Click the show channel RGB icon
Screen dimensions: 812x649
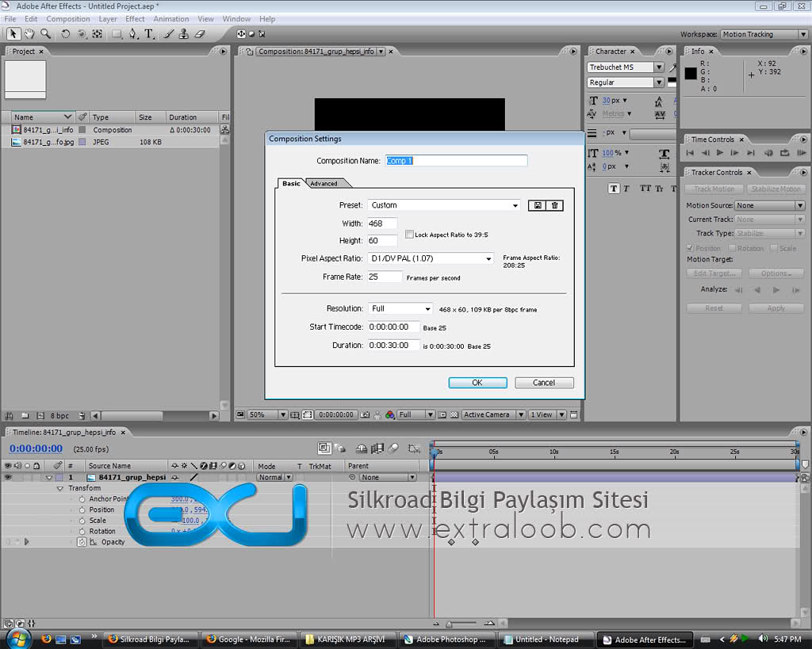[390, 414]
